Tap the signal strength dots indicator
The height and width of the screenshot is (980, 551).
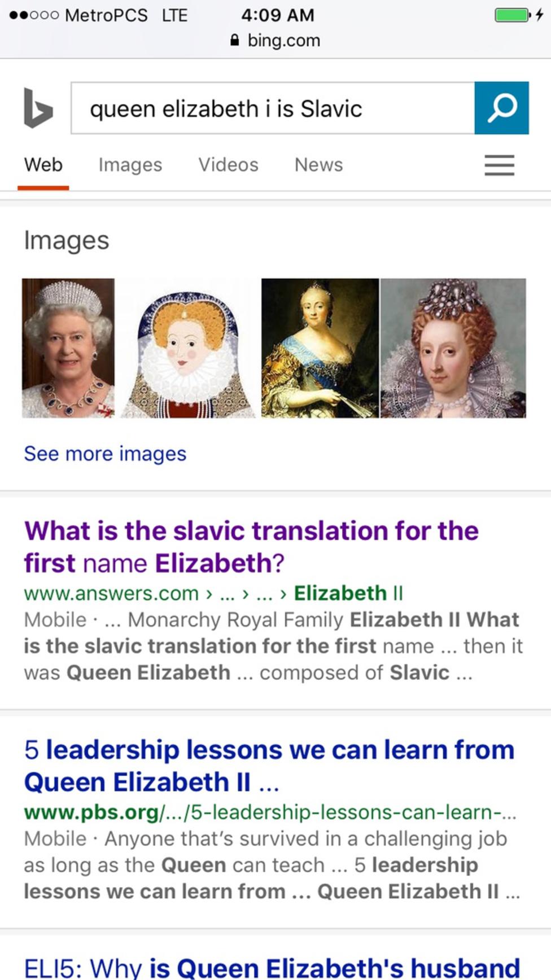click(x=34, y=15)
